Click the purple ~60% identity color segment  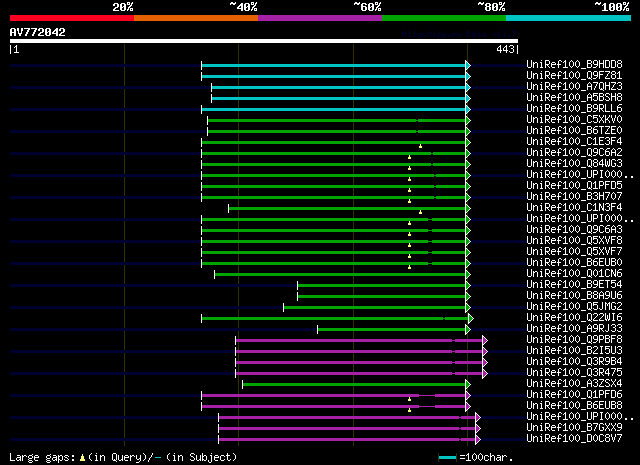320,18
